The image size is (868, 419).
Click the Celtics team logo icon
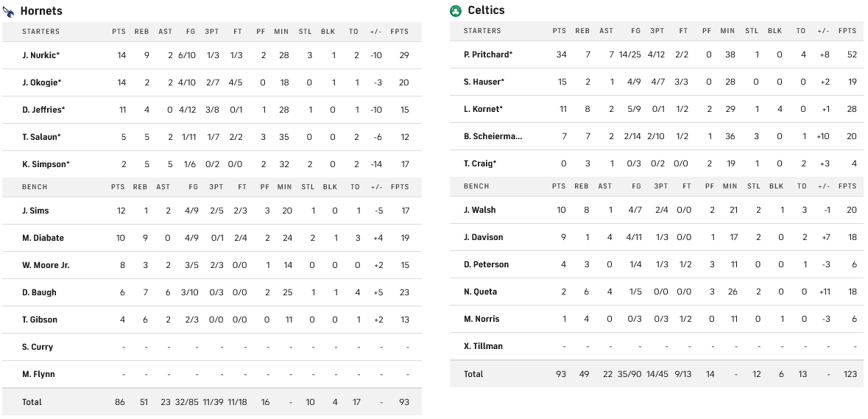pos(456,10)
